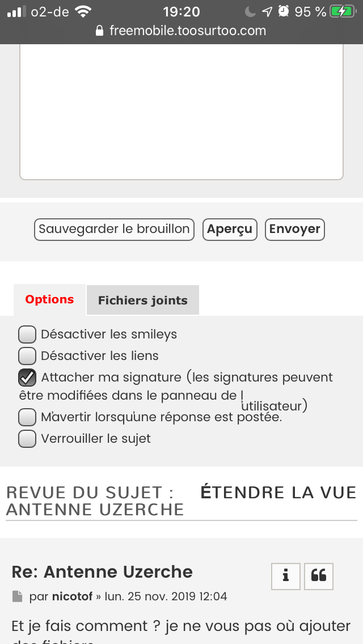This screenshot has width=363, height=644.
Task: Click the Aperçu button
Action: (x=230, y=229)
